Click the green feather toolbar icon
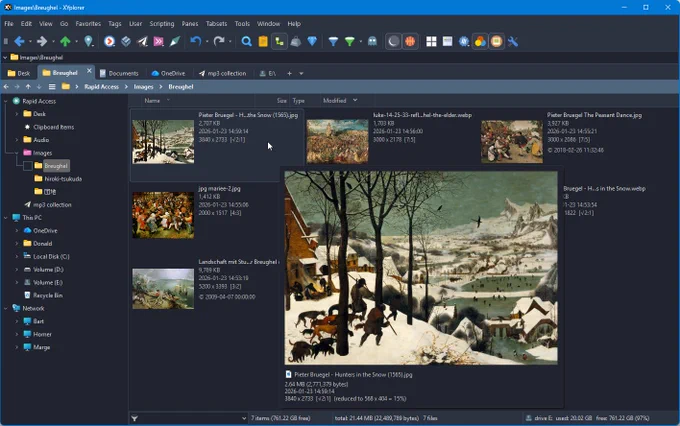This screenshot has height=426, width=680. click(175, 41)
